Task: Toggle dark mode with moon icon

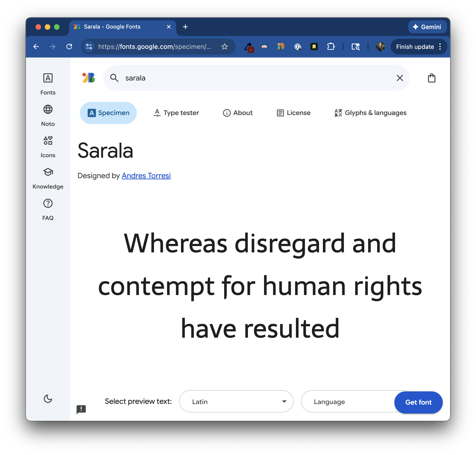Action: tap(48, 399)
